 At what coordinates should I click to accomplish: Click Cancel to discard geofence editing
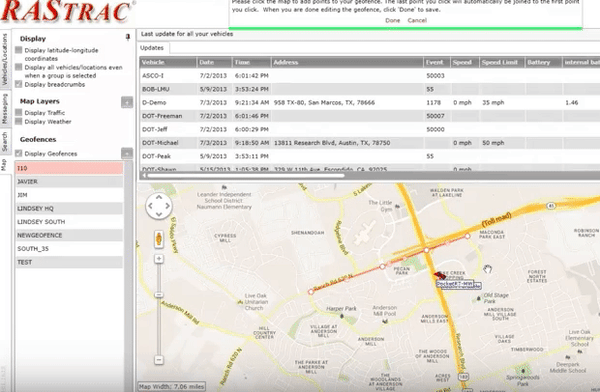(x=417, y=20)
